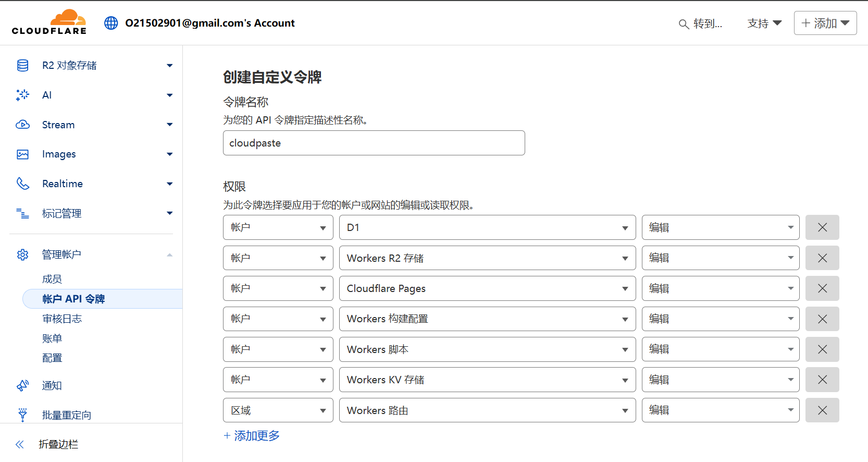Click the Stream cloud icon in sidebar
868x462 pixels.
22,125
